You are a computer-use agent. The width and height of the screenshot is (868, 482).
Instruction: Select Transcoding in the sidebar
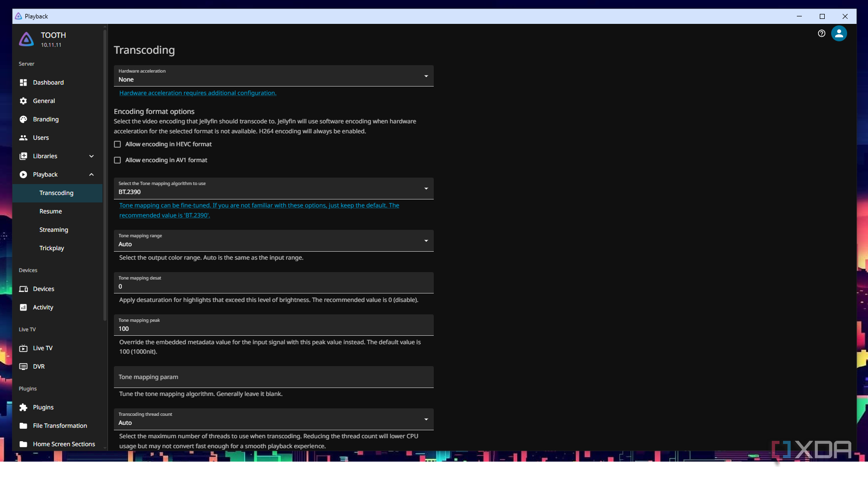[58, 193]
